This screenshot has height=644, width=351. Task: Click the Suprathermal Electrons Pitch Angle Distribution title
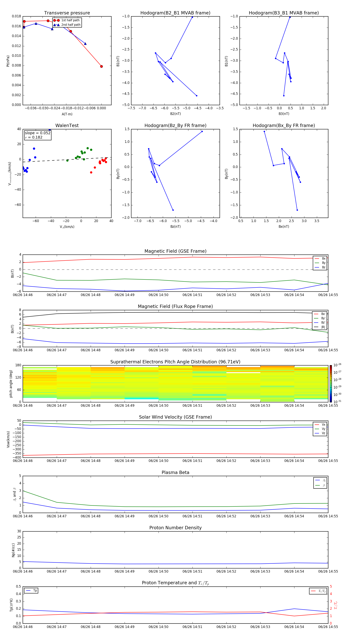click(x=175, y=362)
